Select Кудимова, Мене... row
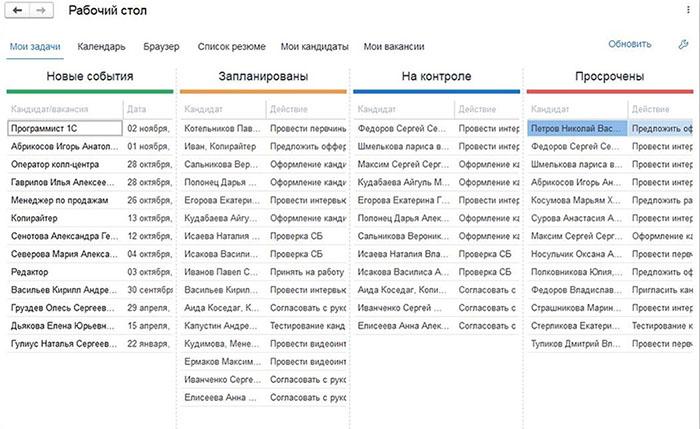 (263, 344)
